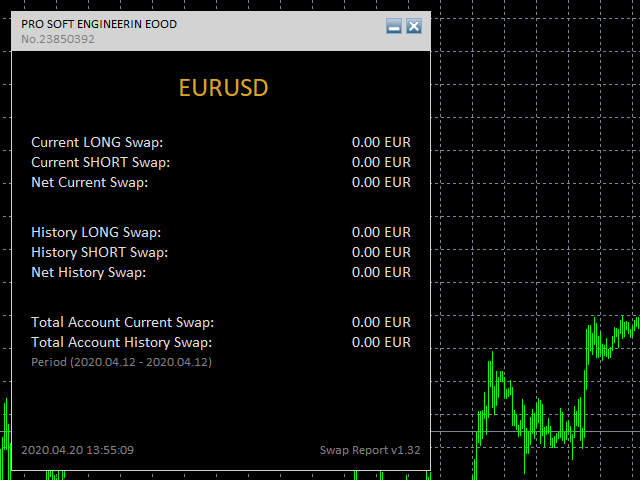Click the Period date range text
The height and width of the screenshot is (480, 640).
tap(122, 362)
